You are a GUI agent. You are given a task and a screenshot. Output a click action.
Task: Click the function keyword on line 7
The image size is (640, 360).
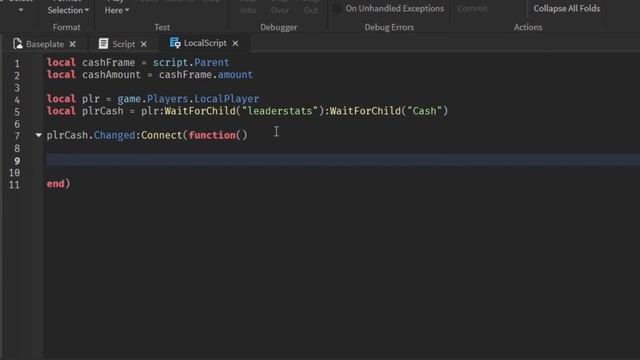pos(212,135)
